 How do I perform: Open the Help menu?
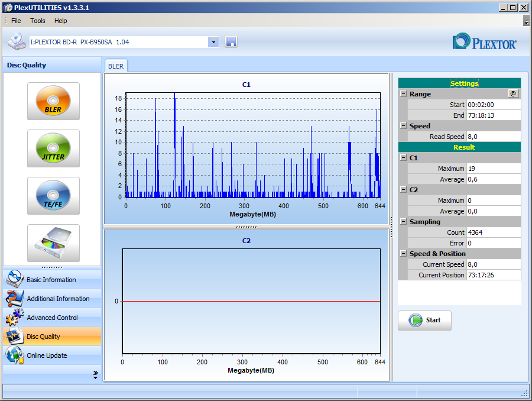click(61, 21)
